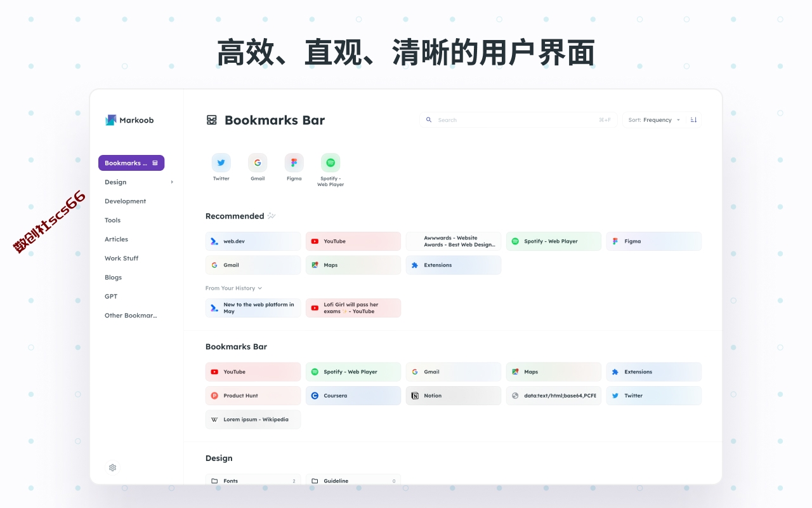Open the Gmail quick-access icon
Screen dimensions: 812x508
tap(258, 163)
